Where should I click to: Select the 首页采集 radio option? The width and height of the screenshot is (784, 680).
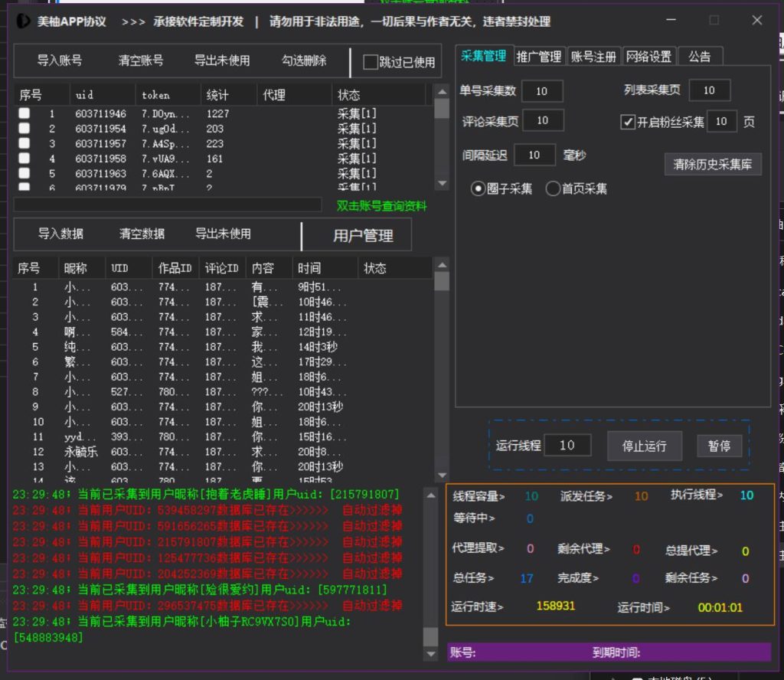point(553,188)
